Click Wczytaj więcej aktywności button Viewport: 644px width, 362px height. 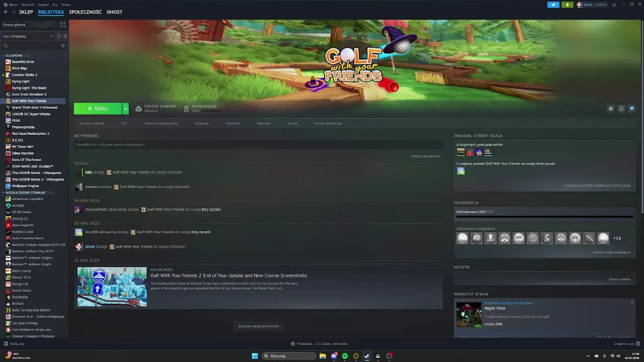[259, 326]
